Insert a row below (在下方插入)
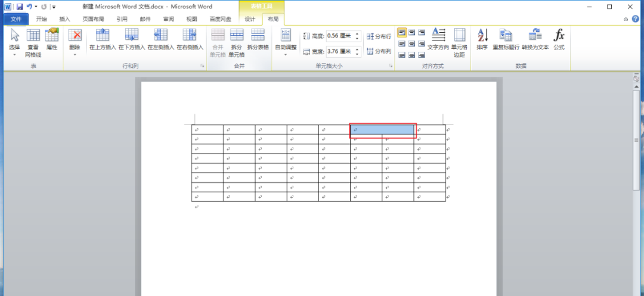Screen dimensions: 644x296 tap(132, 39)
